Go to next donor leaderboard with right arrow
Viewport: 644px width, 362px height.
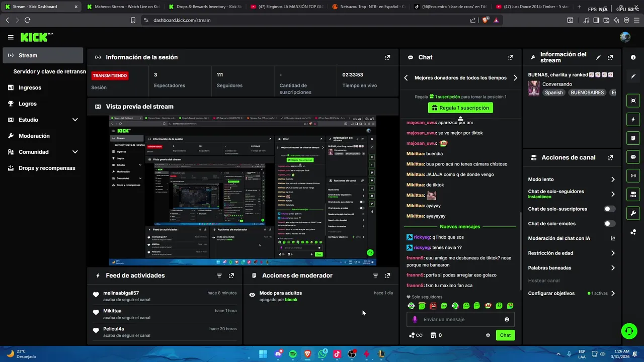point(515,78)
